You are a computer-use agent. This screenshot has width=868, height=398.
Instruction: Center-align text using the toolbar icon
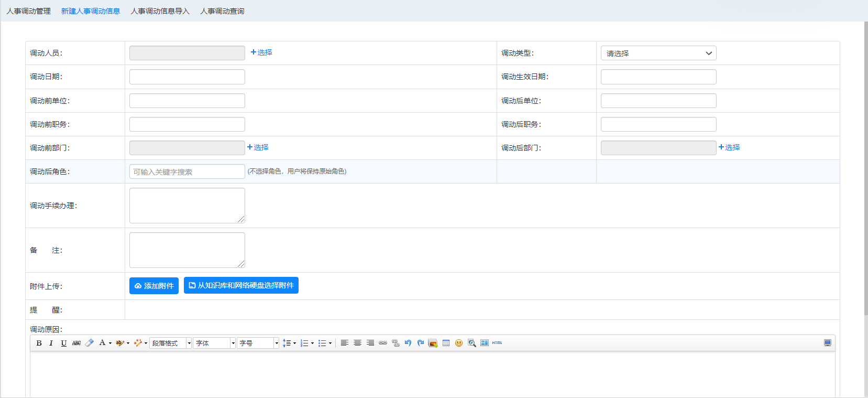click(x=357, y=343)
